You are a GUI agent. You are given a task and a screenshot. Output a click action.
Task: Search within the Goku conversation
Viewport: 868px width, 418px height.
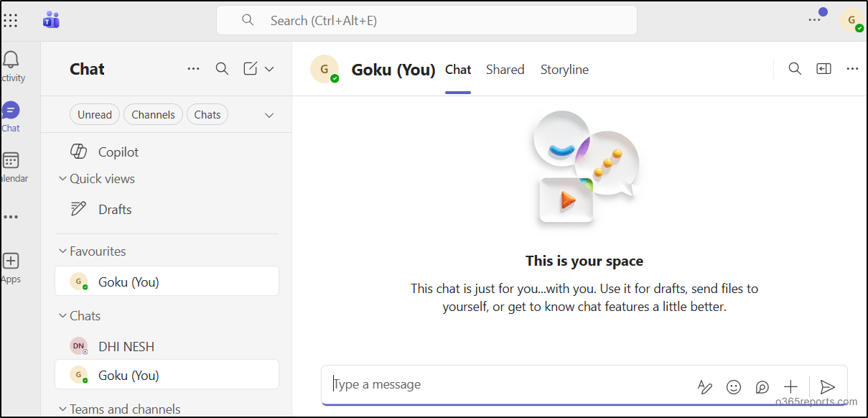click(795, 69)
